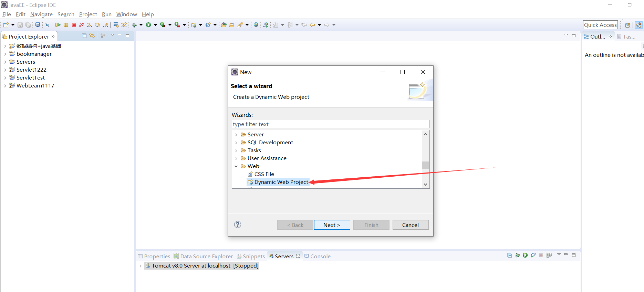
Task: Open Project Explorer View Menu triangle
Action: (x=112, y=35)
